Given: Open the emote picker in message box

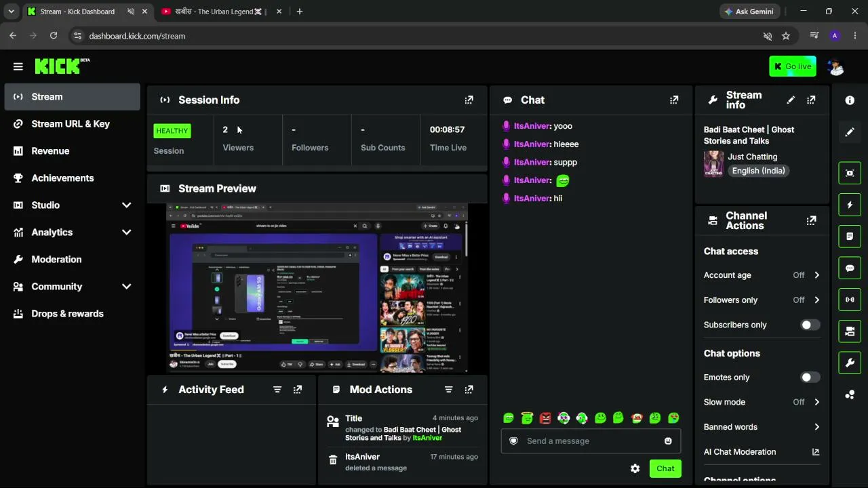Looking at the screenshot, I should (668, 441).
